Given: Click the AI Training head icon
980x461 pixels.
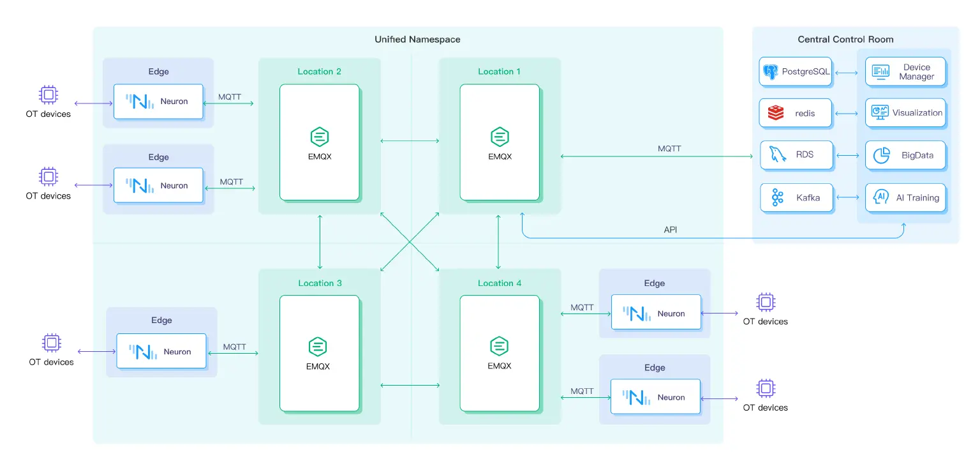Looking at the screenshot, I should click(881, 197).
